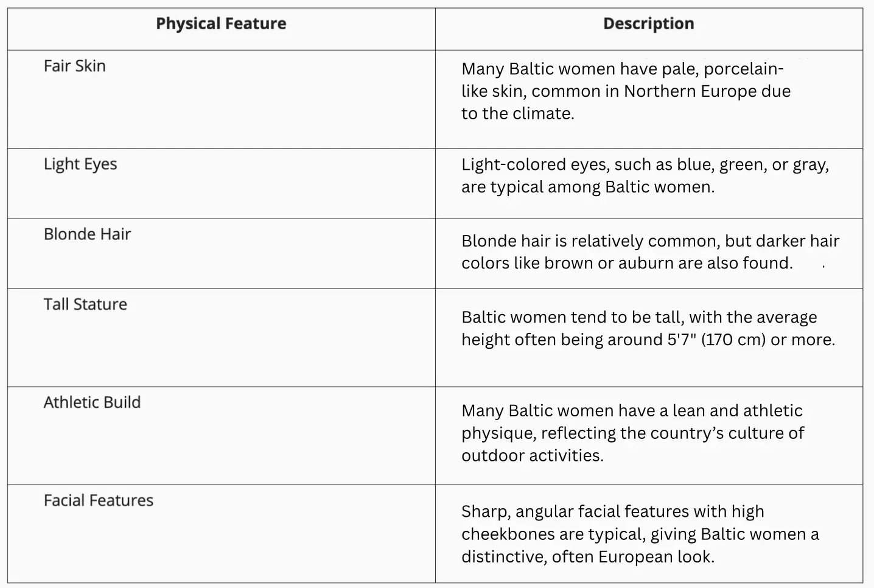The image size is (874, 588).
Task: Click the average height description text
Action: coord(648,328)
